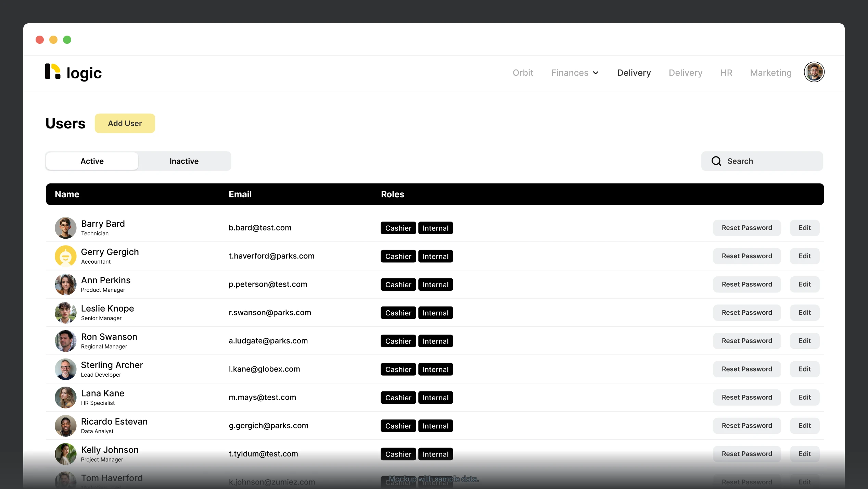The image size is (868, 489).
Task: Expand the Finances dropdown chevron
Action: click(x=596, y=73)
